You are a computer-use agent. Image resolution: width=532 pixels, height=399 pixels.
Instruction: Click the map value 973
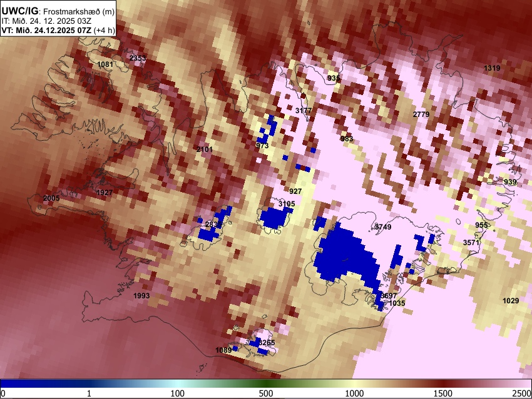click(x=262, y=146)
